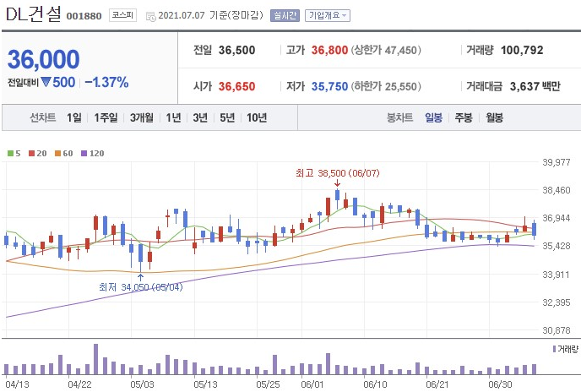
Task: Click the 실시간 button
Action: coord(285,15)
